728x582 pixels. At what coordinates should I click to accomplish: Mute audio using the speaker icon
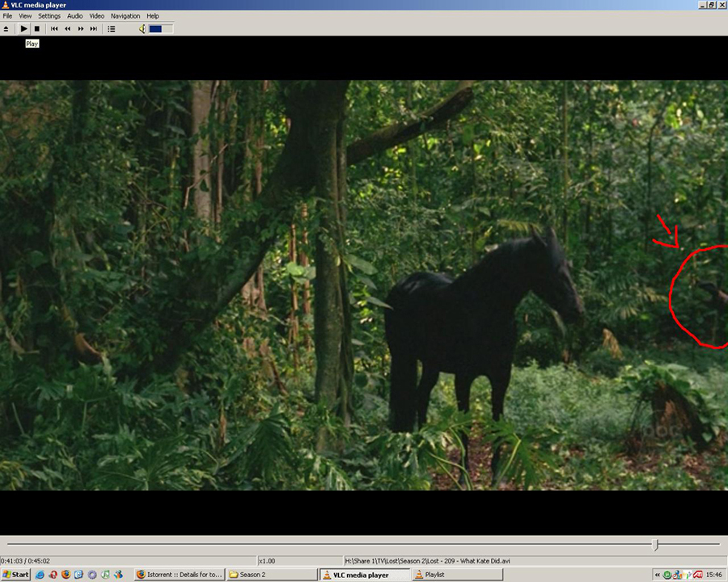pyautogui.click(x=142, y=29)
